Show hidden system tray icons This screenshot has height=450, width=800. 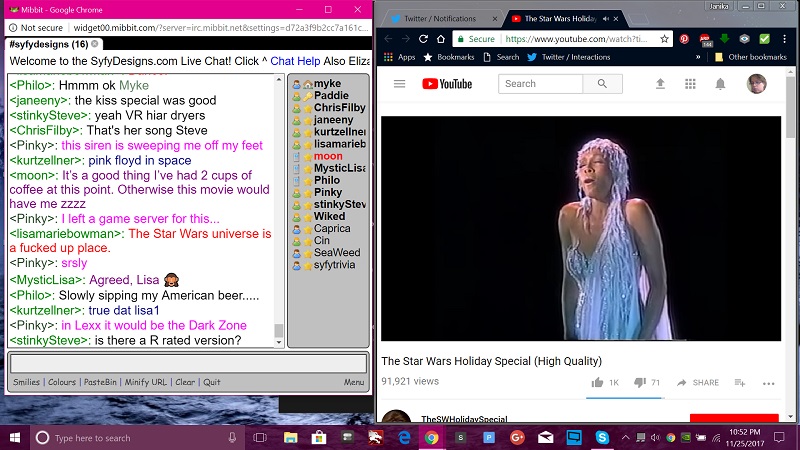click(x=625, y=438)
